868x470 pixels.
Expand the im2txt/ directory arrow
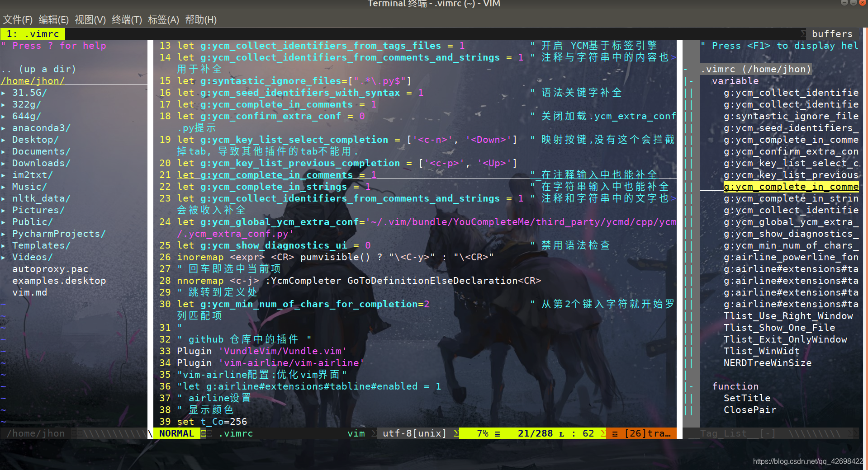coord(4,175)
